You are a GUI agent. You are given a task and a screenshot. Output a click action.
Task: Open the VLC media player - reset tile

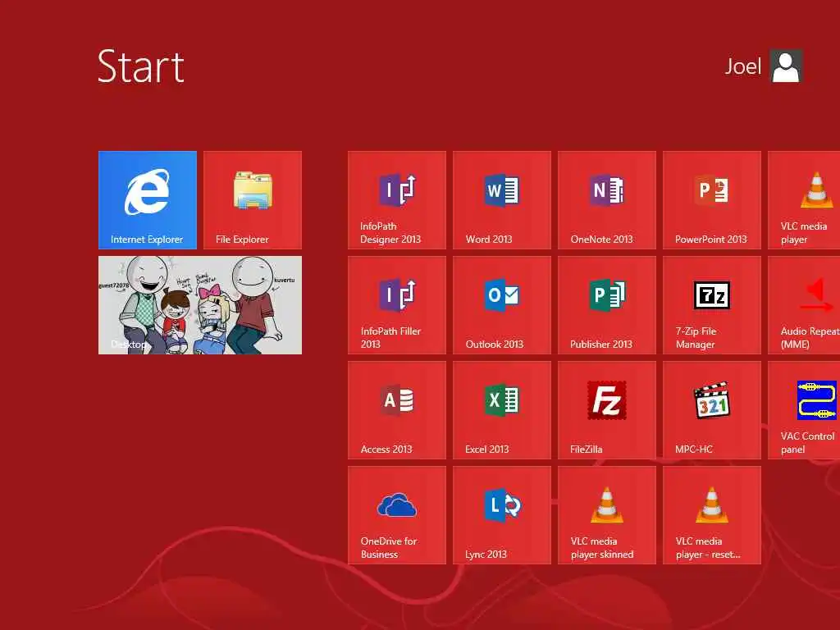(711, 515)
